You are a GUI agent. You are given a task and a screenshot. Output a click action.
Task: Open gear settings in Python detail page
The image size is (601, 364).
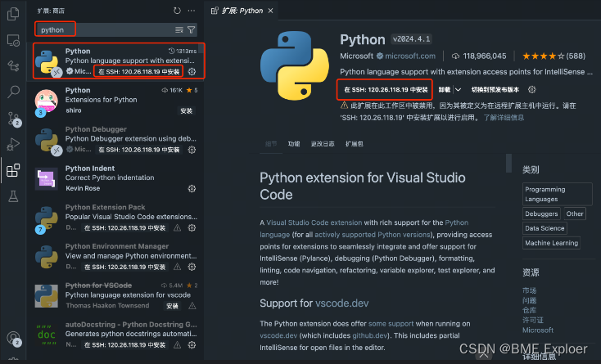pyautogui.click(x=531, y=89)
